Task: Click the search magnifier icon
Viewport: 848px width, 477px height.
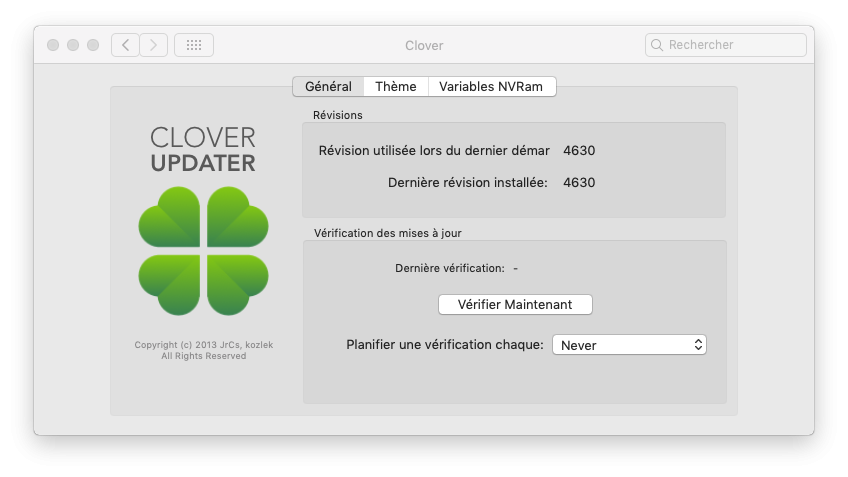Action: (657, 45)
